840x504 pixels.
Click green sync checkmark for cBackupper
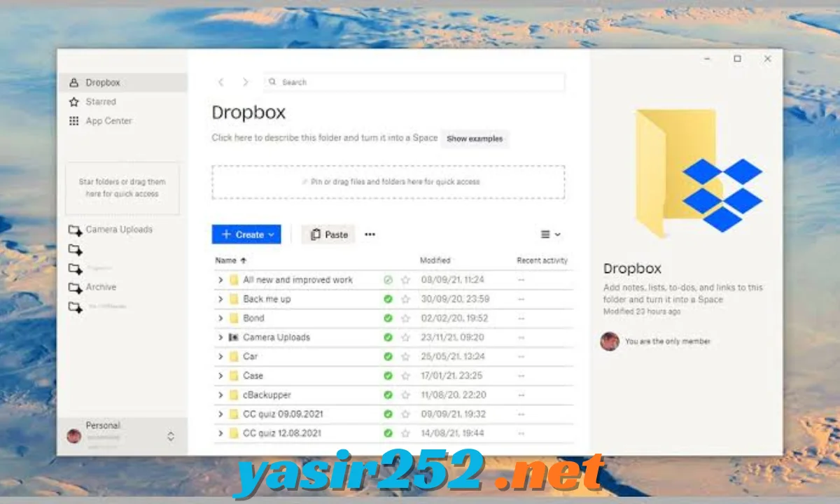point(388,395)
